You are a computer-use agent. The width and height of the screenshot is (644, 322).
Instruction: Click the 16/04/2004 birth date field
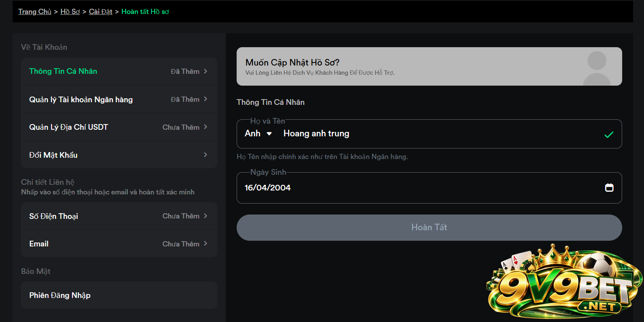[429, 187]
